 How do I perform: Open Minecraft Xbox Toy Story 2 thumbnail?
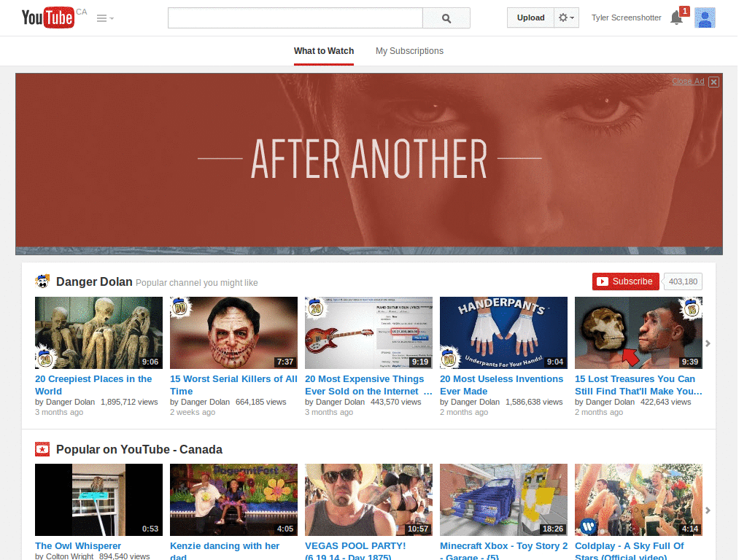[x=503, y=500]
